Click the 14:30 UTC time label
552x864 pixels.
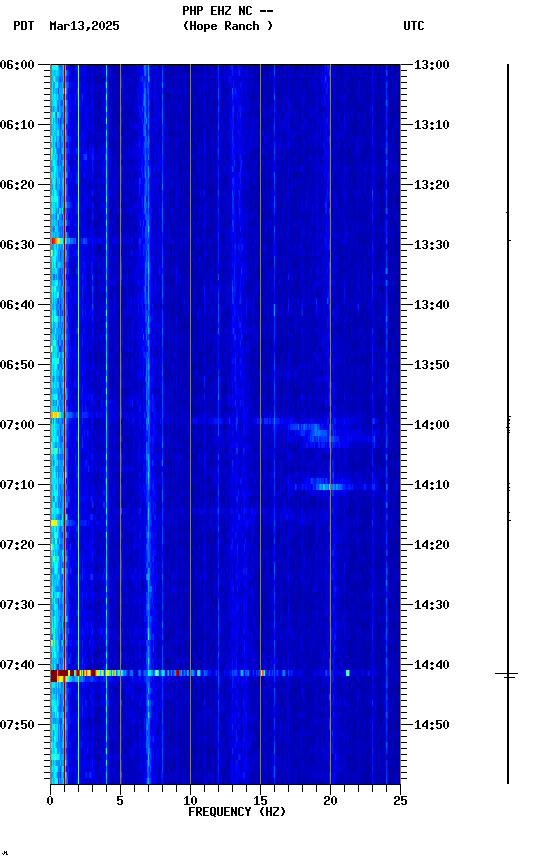pos(432,605)
